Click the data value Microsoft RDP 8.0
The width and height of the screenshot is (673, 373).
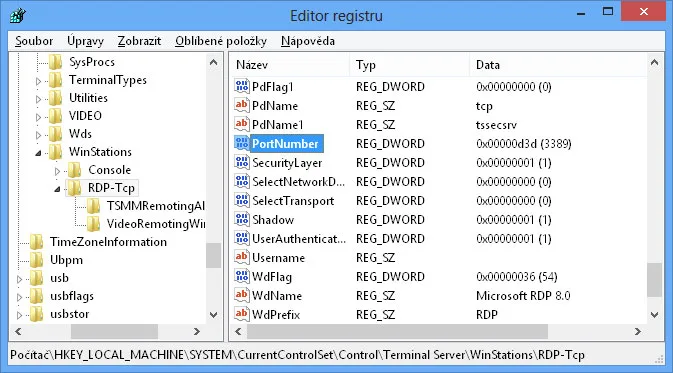(x=523, y=296)
